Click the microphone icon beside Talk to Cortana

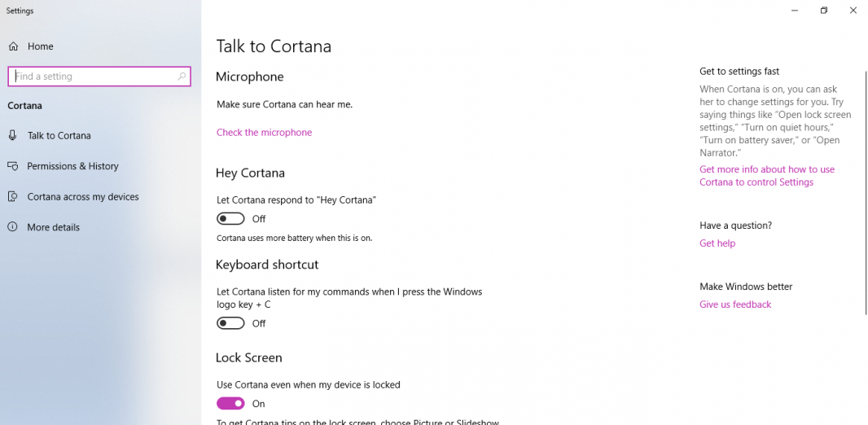click(13, 136)
